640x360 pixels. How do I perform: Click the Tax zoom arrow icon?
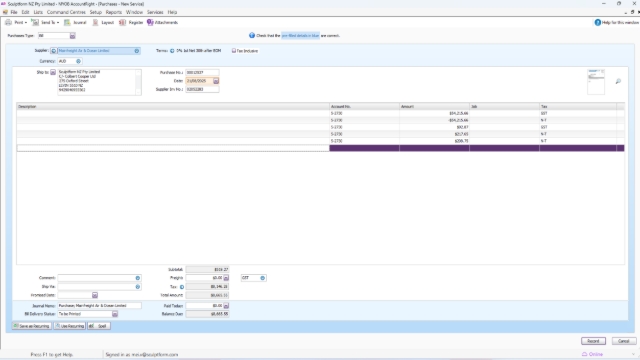(182, 287)
